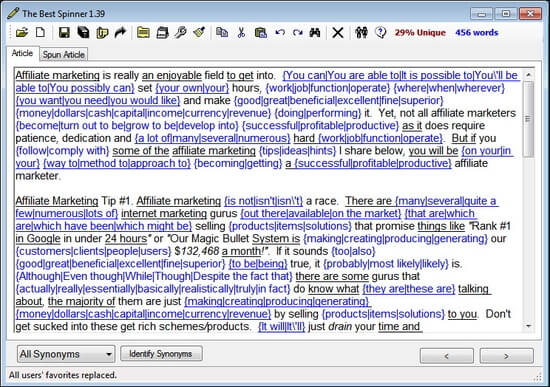Viewport: 550px width, 387px height.
Task: Create a new blank document
Action: [40, 33]
